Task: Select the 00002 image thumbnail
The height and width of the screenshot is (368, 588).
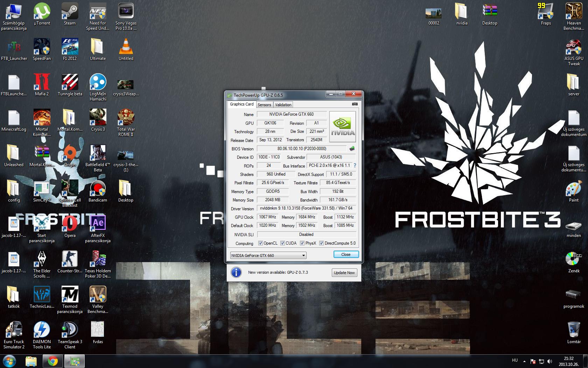Action: point(434,14)
